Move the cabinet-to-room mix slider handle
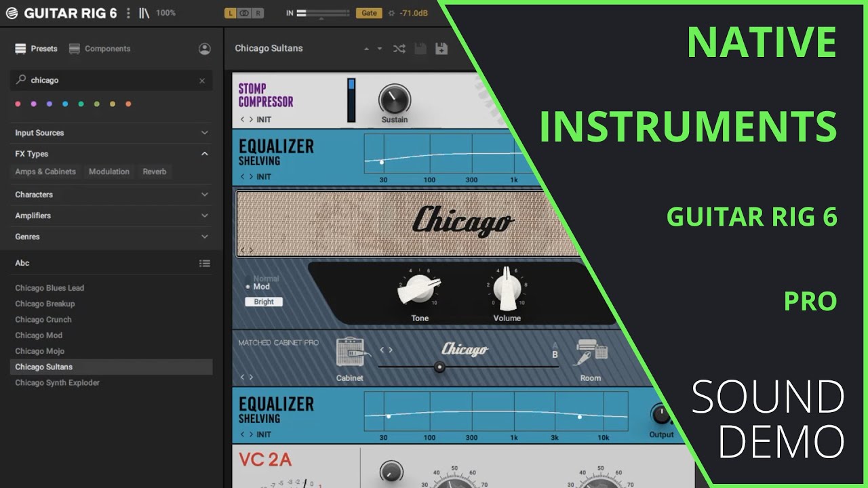868x488 pixels. [439, 367]
